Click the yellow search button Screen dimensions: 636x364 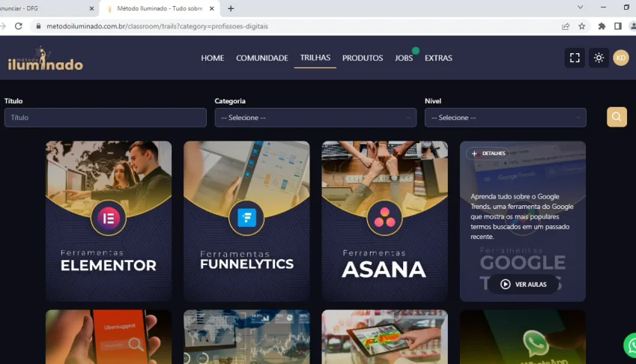point(617,117)
